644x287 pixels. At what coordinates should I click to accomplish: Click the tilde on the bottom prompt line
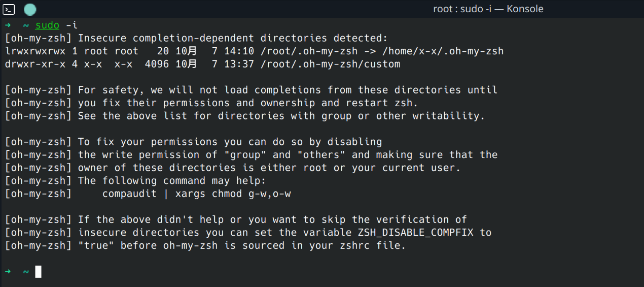(26, 272)
